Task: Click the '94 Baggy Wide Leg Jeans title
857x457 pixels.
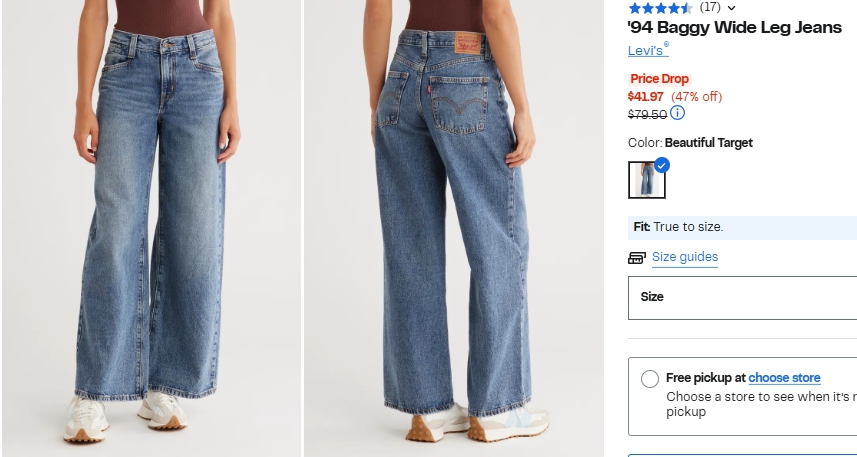Action: [735, 27]
